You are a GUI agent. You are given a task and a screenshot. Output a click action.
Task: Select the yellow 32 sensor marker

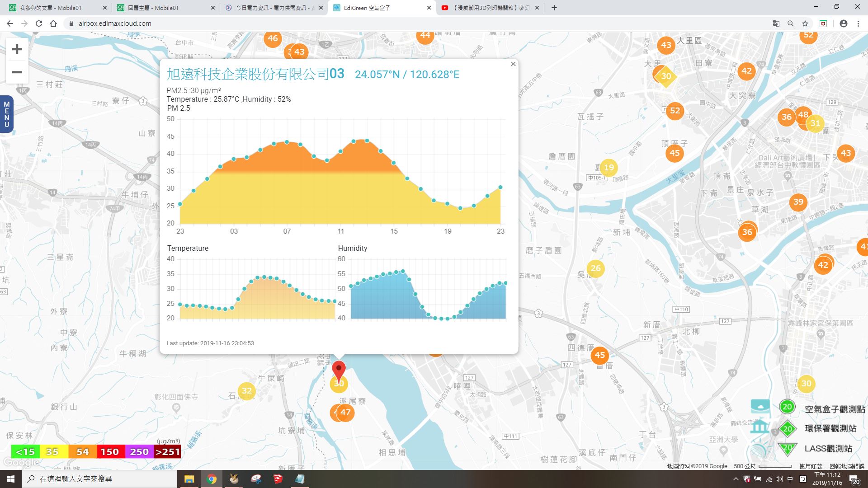(246, 391)
